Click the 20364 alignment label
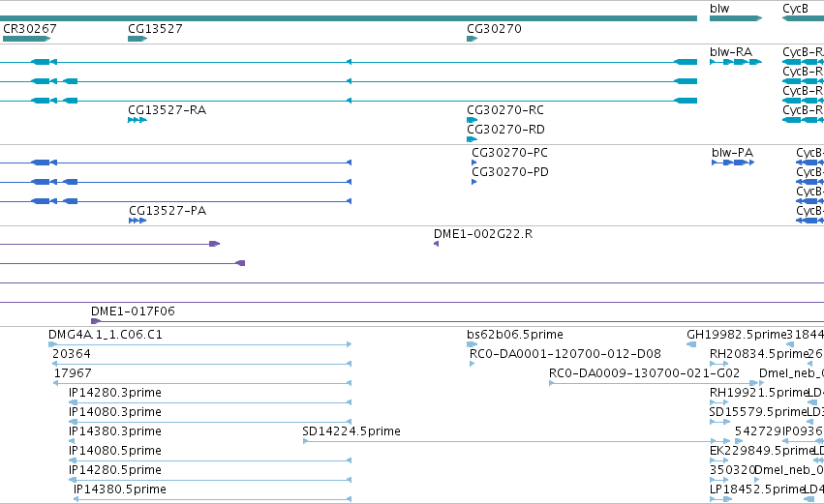This screenshot has height=504, width=824. 72,354
